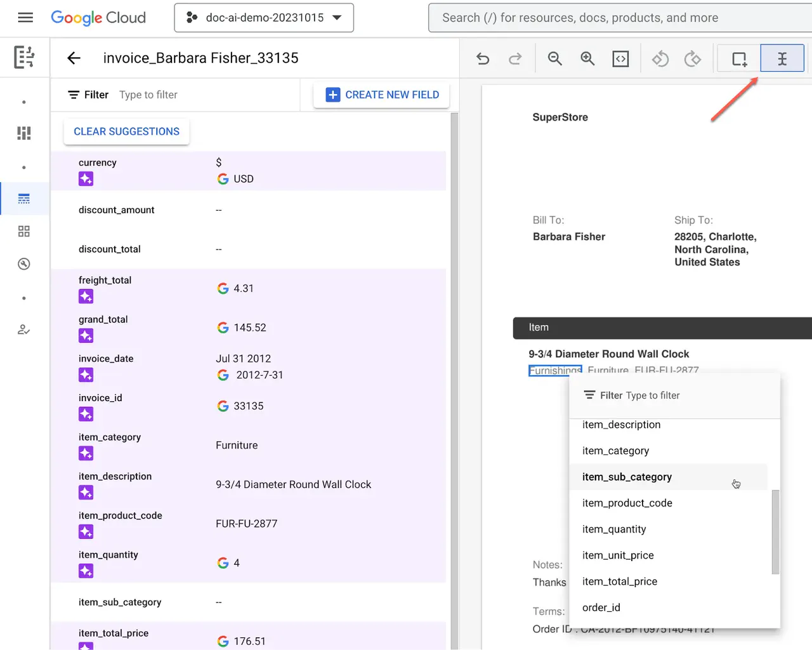Image resolution: width=812 pixels, height=650 pixels.
Task: Open the doc-ai-demo-20231015 project selector
Action: tap(264, 18)
